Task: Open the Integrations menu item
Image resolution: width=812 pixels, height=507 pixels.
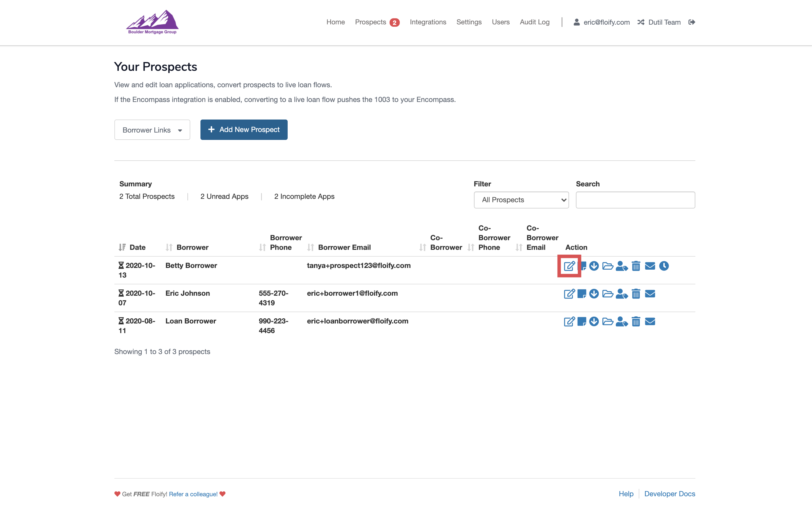Action: click(x=428, y=22)
